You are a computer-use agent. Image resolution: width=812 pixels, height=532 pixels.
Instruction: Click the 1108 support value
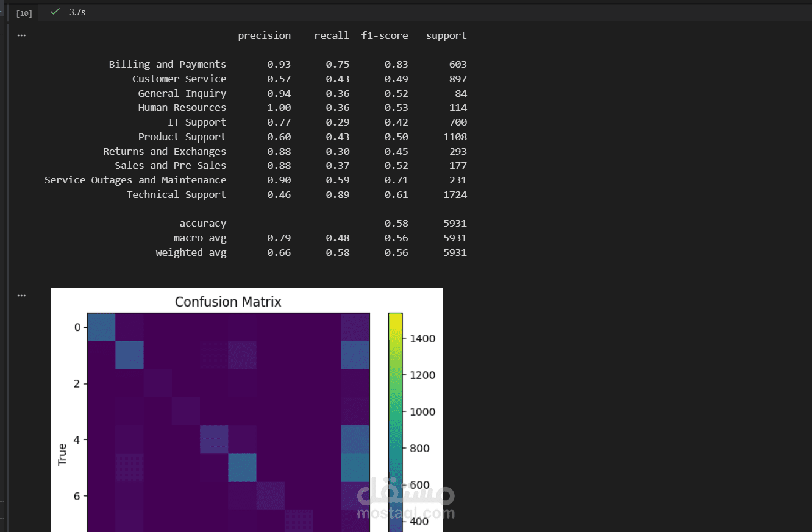pos(455,137)
